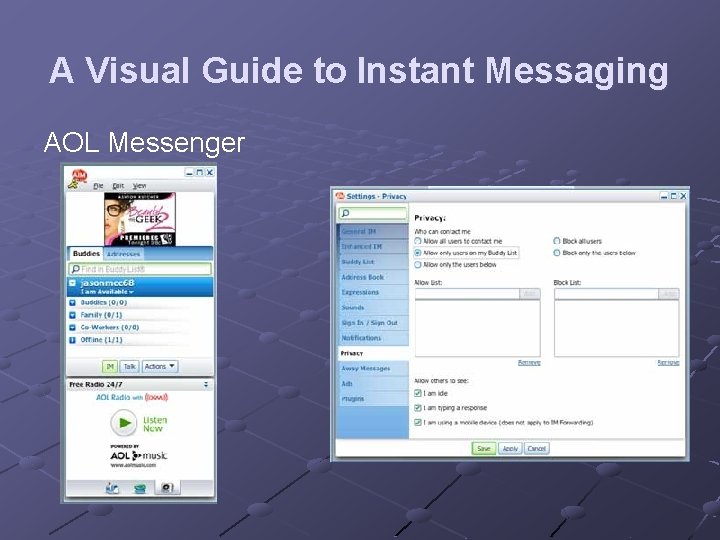Open Sign In / Sign Out settings
720x540 pixels.
(x=373, y=322)
